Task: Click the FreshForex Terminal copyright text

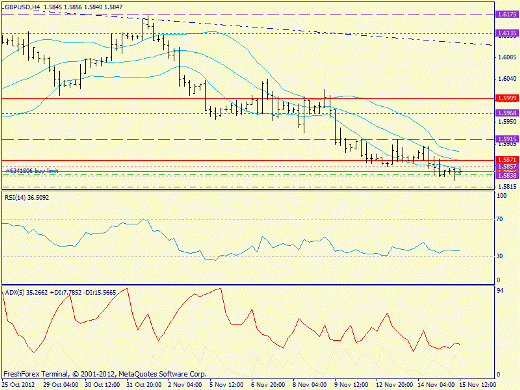Action: (x=105, y=374)
